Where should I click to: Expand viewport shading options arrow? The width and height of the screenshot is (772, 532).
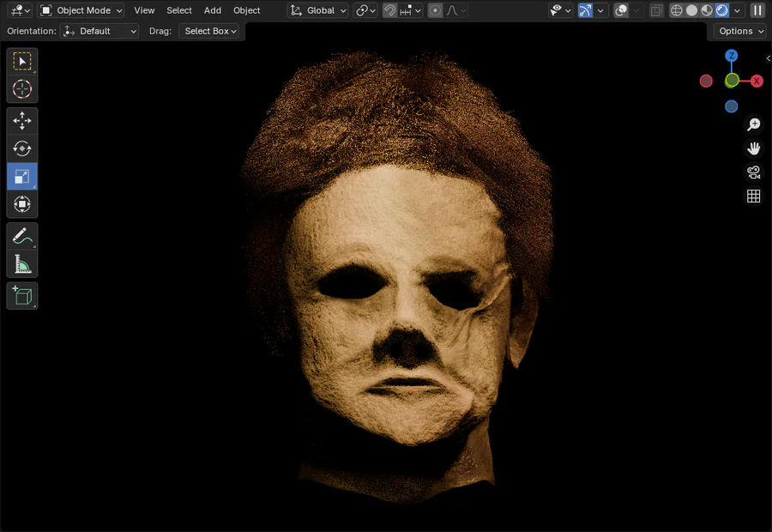(737, 10)
